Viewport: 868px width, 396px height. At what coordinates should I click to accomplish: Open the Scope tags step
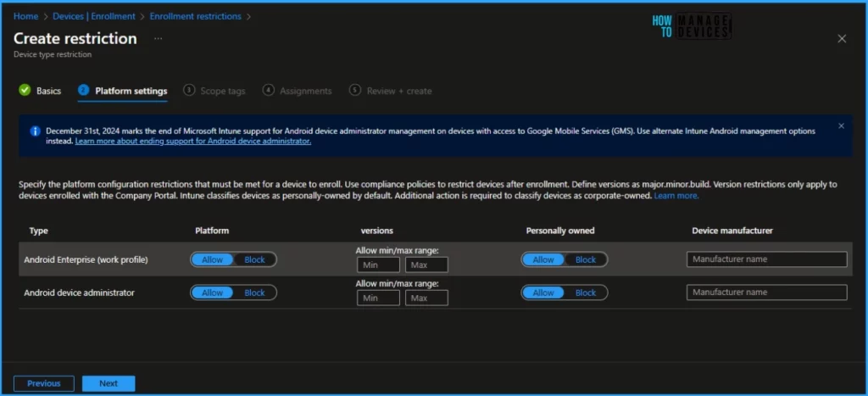pyautogui.click(x=222, y=91)
